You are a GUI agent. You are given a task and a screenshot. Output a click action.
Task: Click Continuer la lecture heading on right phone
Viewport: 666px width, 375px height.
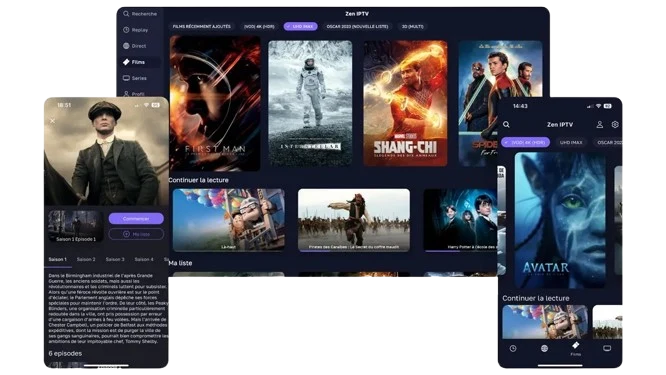(536, 298)
